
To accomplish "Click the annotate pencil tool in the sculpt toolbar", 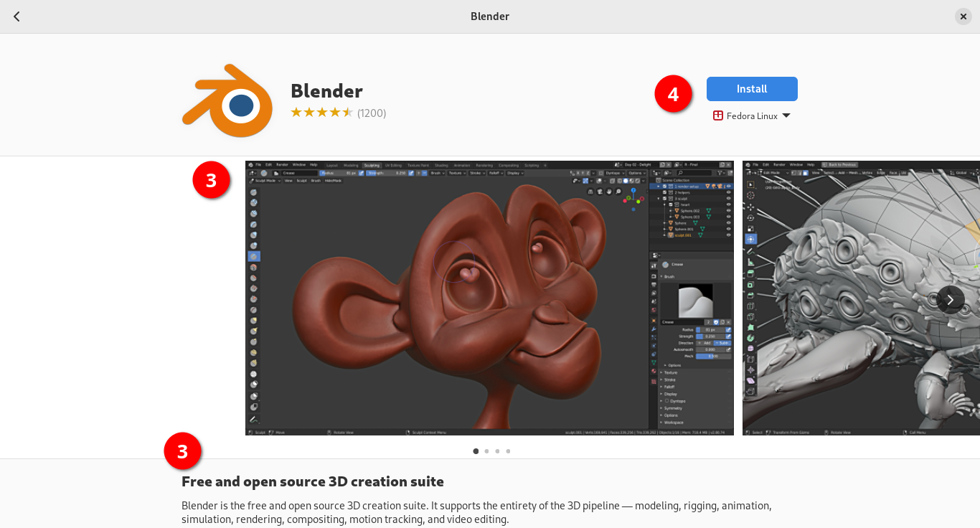I will pos(253,419).
